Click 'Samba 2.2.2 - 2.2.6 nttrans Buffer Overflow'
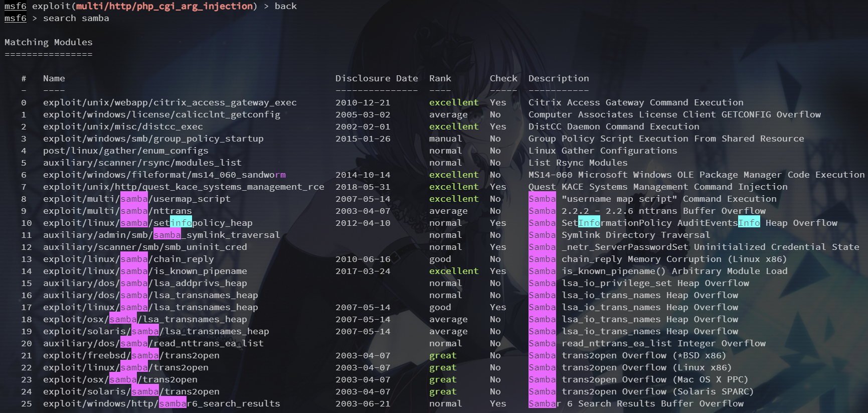Image resolution: width=868 pixels, height=413 pixels. 647,211
